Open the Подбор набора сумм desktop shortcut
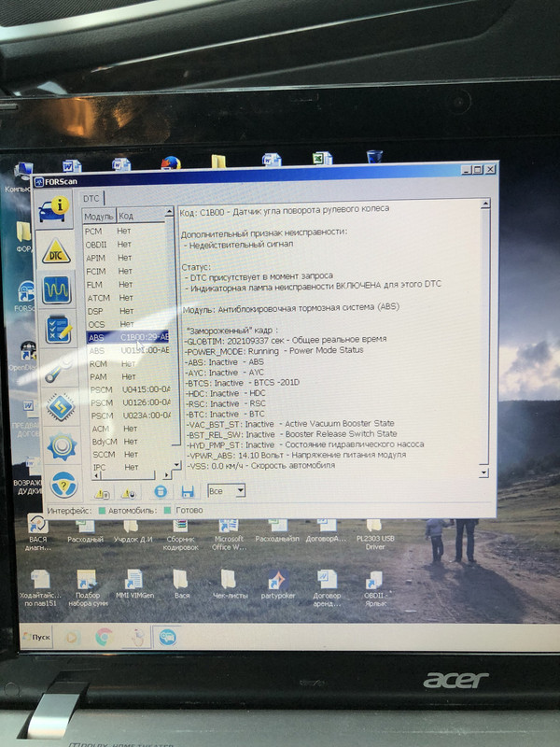Screen dimensions: 560x747 [x=88, y=588]
